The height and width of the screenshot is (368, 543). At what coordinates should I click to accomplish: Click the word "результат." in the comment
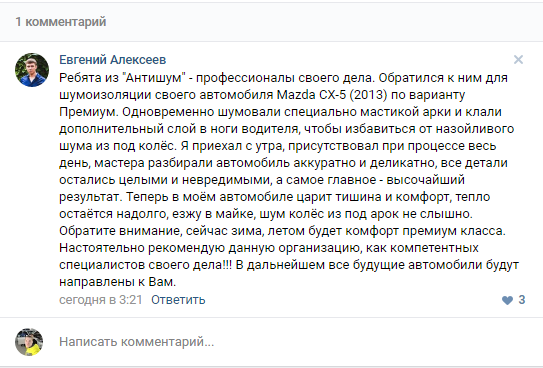pos(91,197)
